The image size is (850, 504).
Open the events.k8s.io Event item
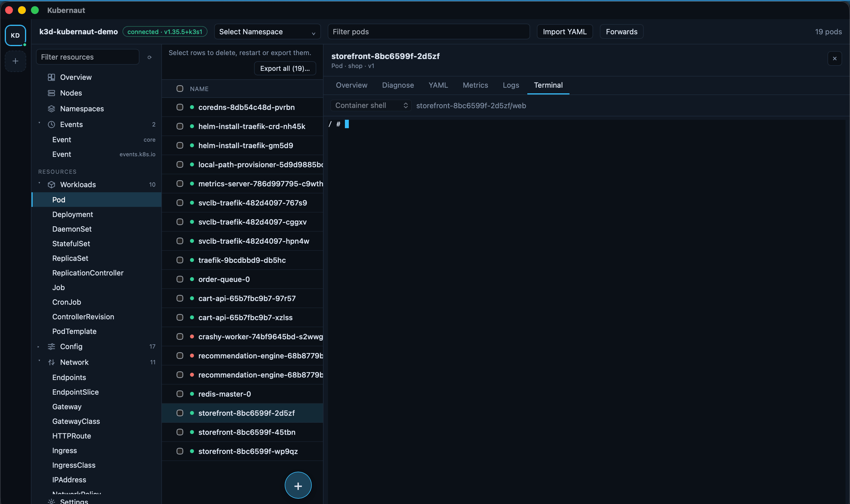(x=96, y=154)
